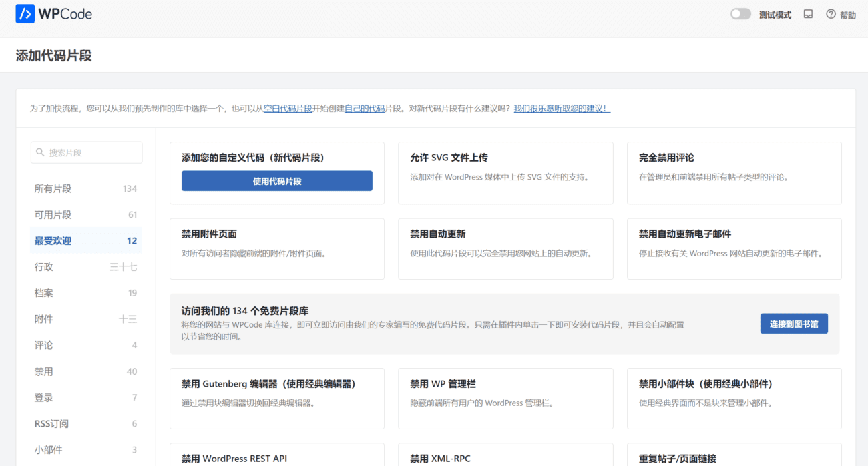Viewport: 868px width, 466px height.
Task: Click the WPCode logo icon
Action: coord(25,14)
